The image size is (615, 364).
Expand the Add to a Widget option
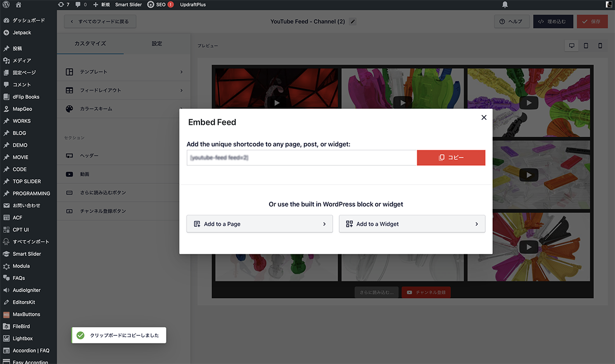tap(412, 224)
